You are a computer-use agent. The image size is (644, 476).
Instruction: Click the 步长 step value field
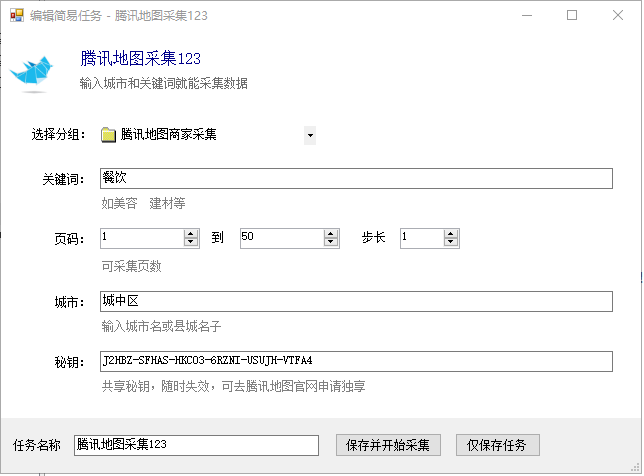pyautogui.click(x=422, y=238)
